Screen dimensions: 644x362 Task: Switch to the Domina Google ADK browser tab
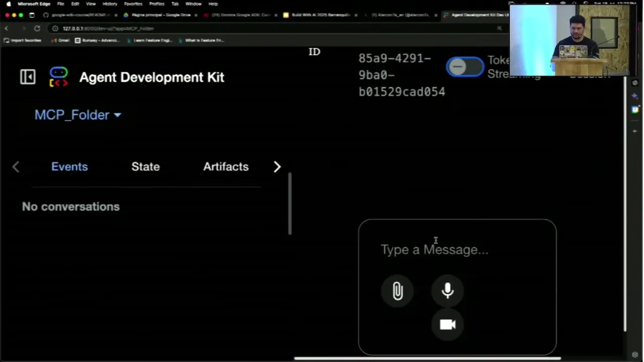242,15
